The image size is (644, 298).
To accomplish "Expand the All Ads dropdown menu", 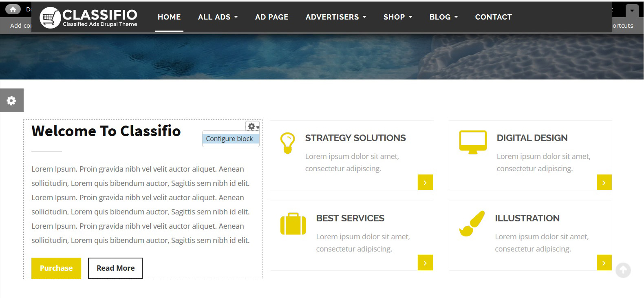I will click(x=218, y=17).
